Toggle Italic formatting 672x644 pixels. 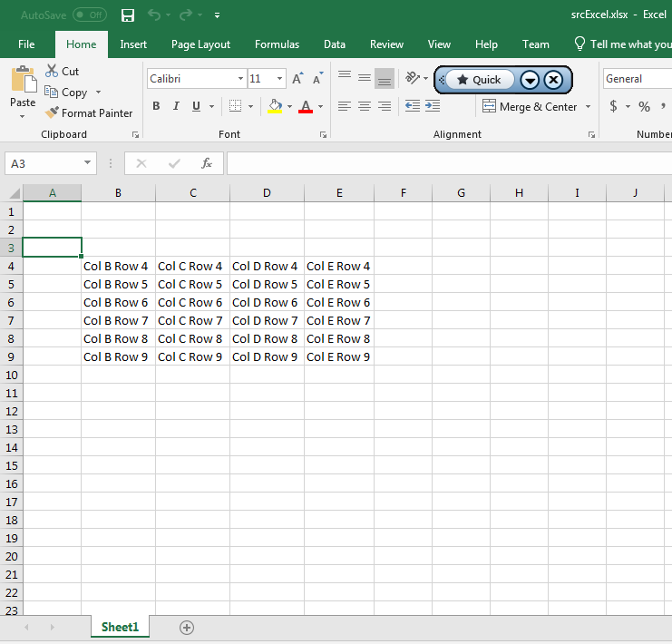pyautogui.click(x=176, y=106)
